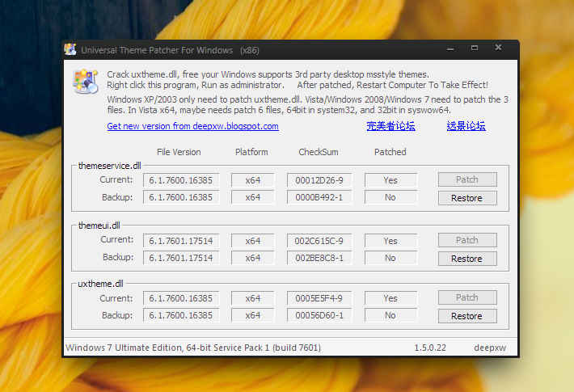Select themeui.dll backup file version field

click(x=181, y=258)
